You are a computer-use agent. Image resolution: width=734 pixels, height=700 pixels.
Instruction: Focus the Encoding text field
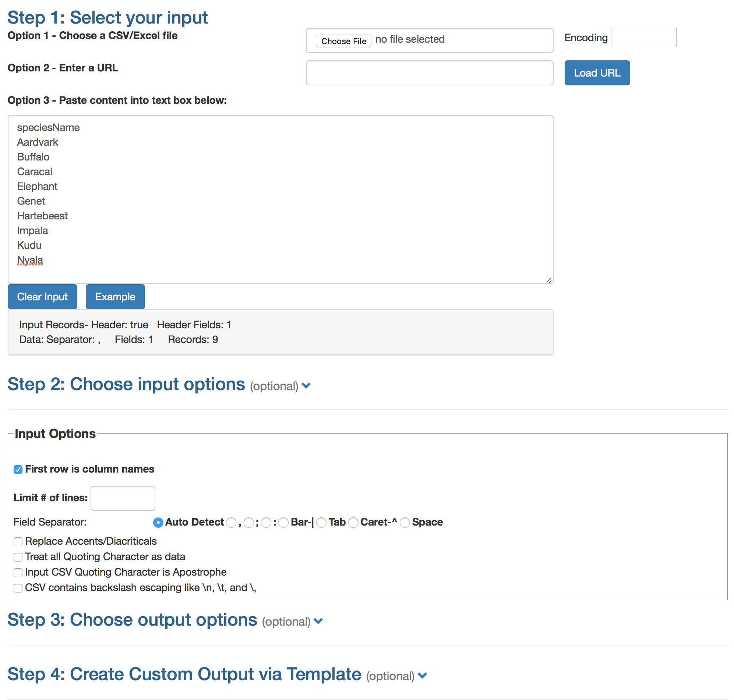coord(643,38)
